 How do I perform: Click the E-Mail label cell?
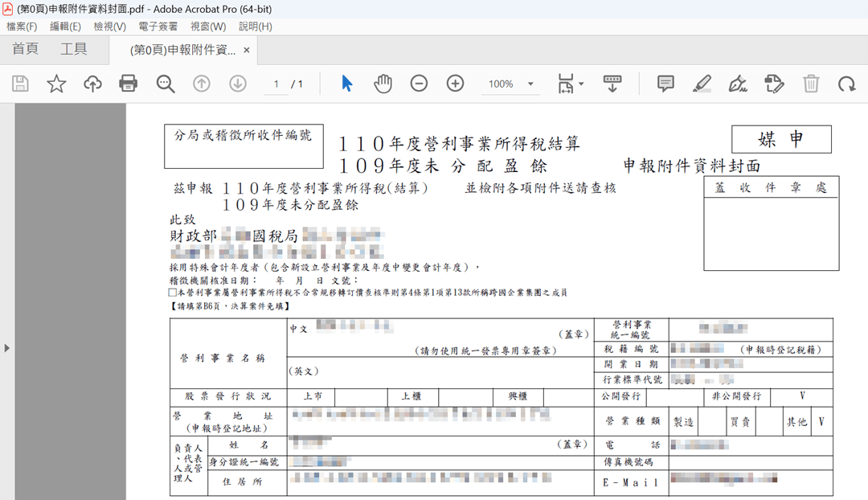[x=632, y=482]
